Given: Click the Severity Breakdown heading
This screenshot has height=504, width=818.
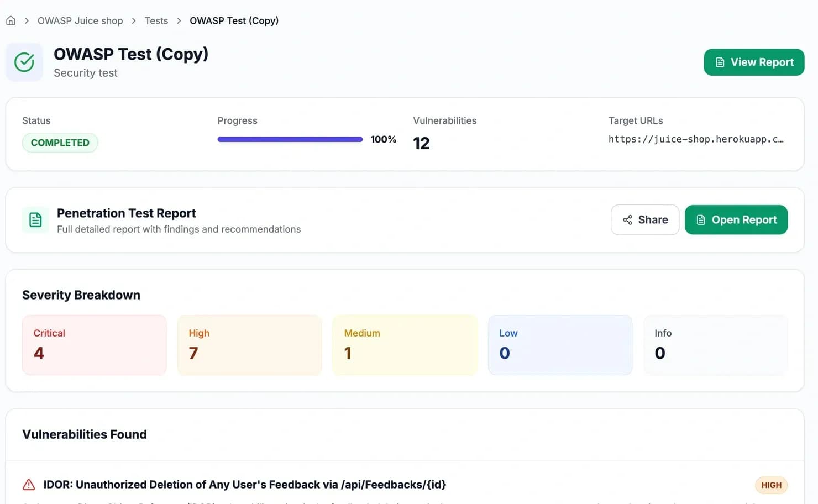Looking at the screenshot, I should (81, 295).
